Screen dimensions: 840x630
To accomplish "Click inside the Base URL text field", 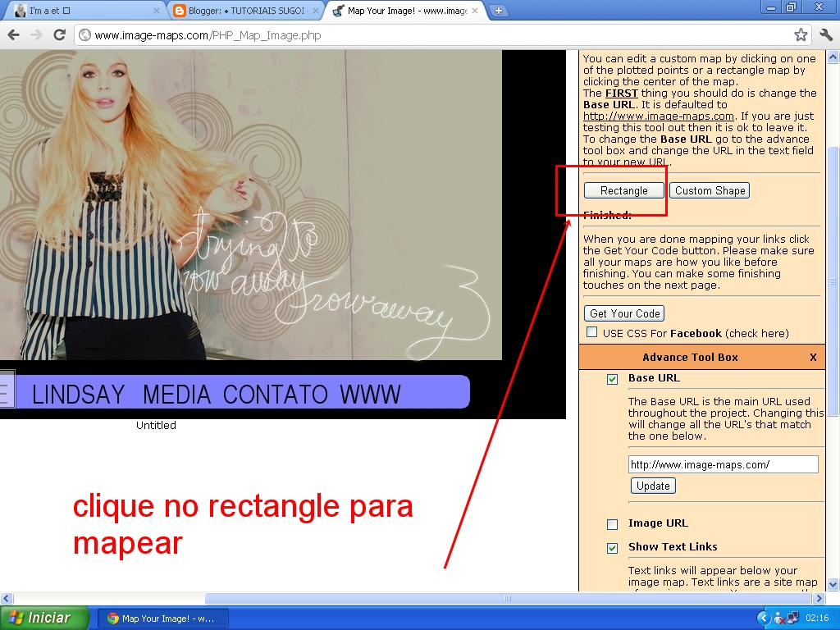I will [x=723, y=463].
